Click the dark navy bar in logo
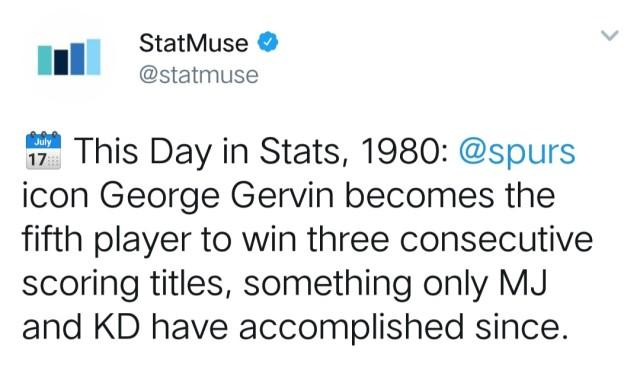Image resolution: width=640 pixels, height=367 pixels. click(61, 62)
